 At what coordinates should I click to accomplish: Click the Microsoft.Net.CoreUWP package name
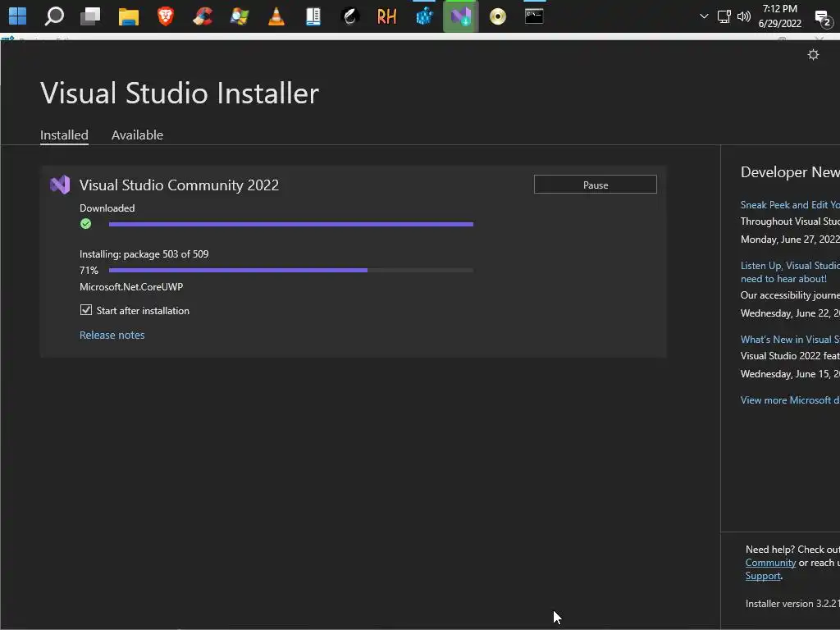click(x=131, y=286)
